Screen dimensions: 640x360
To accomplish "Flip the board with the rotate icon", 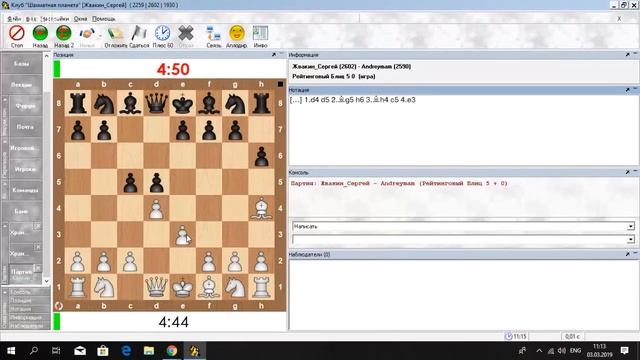I will 59,306.
